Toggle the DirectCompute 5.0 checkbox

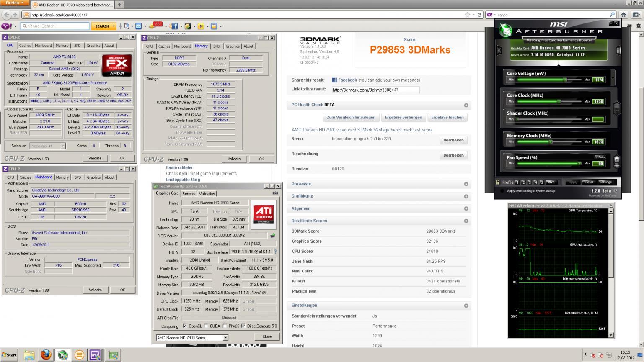click(243, 326)
